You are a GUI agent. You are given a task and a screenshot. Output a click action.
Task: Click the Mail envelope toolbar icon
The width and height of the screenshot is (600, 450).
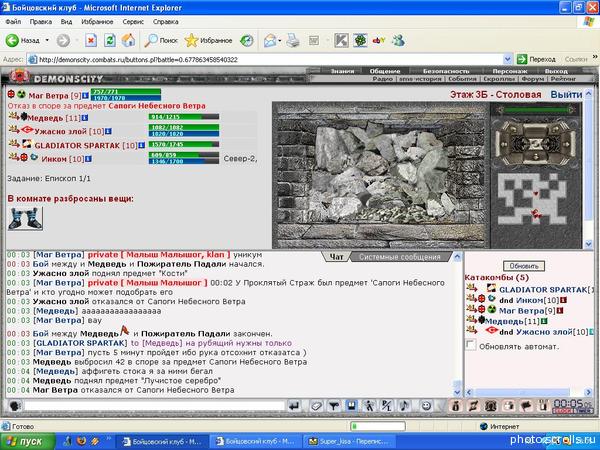(270, 40)
